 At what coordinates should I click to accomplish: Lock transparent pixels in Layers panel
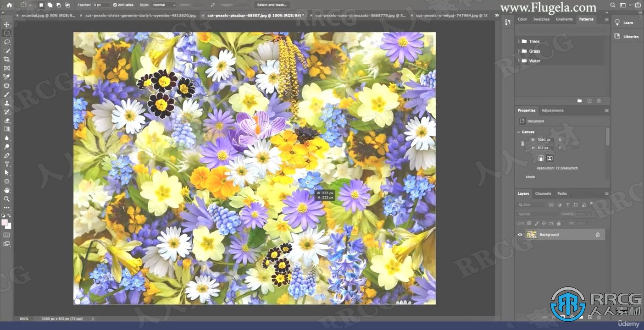(x=529, y=223)
